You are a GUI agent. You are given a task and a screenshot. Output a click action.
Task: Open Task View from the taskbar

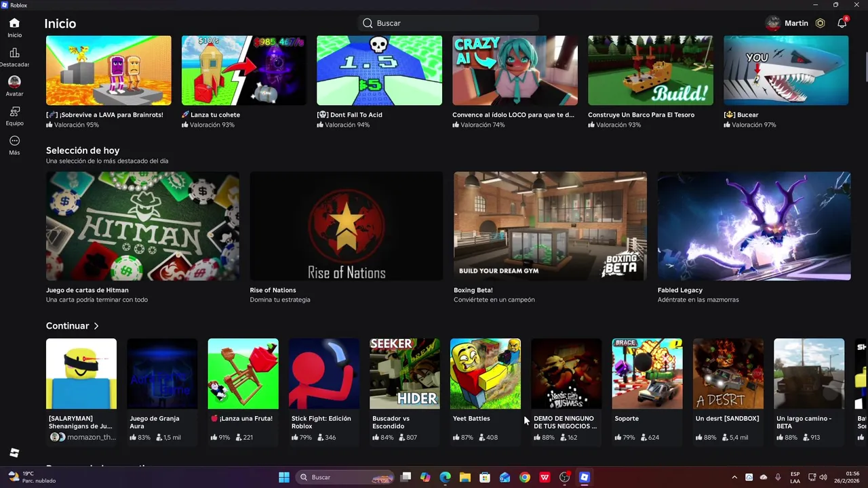pos(406,477)
